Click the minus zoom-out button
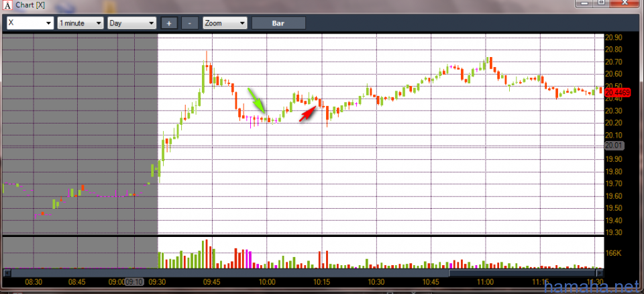 (189, 23)
